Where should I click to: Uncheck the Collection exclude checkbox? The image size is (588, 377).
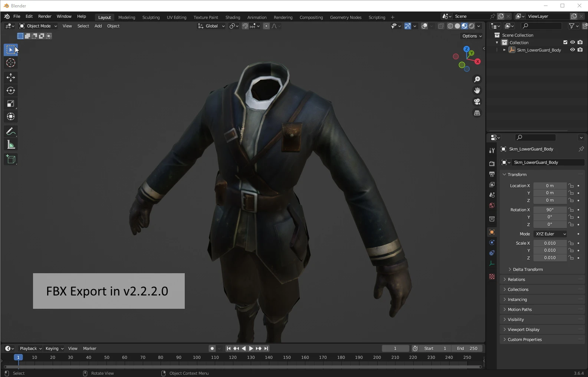565,42
